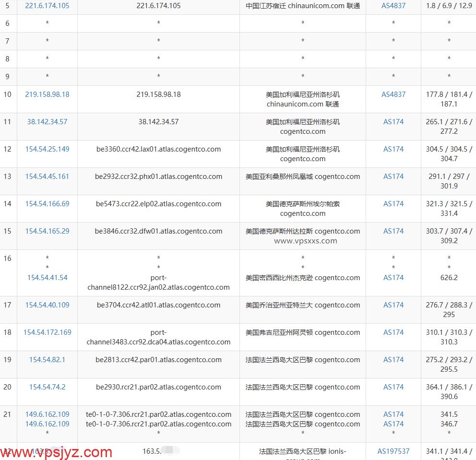Click the 154.54.25.149 IP link
Viewport: 476px width, 460px height.
47,149
